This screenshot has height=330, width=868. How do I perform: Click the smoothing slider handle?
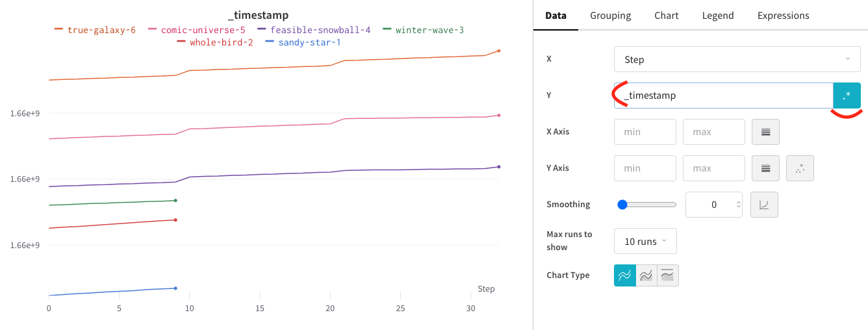click(x=622, y=205)
